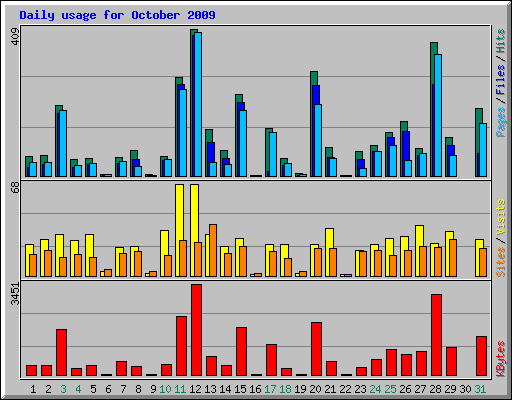
Task: Click the 409 axis value label
Action: click(15, 36)
